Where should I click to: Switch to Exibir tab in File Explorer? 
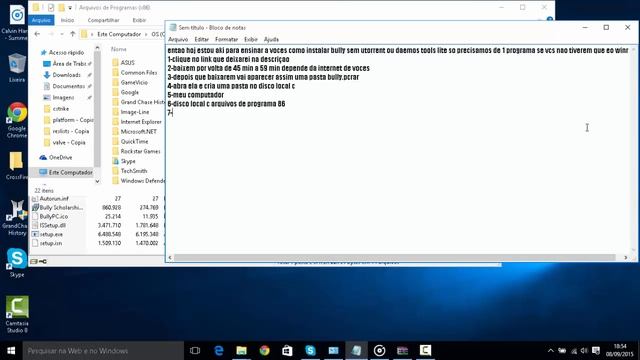coord(139,20)
